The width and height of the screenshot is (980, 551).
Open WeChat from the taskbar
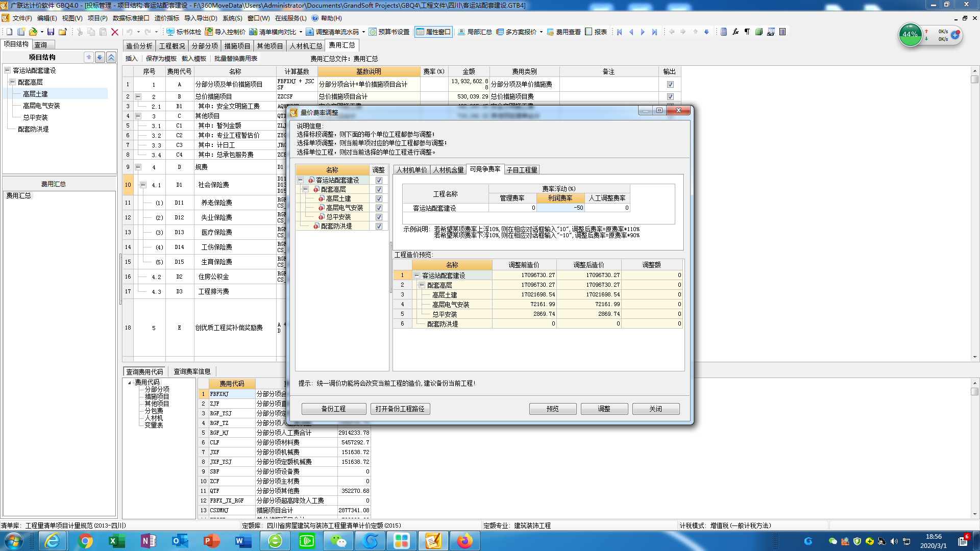point(338,541)
